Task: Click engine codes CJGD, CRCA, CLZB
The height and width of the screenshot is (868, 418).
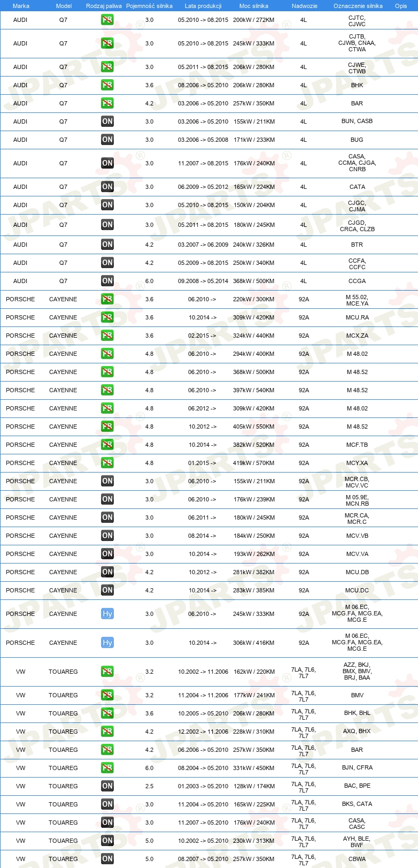Action: [x=357, y=226]
